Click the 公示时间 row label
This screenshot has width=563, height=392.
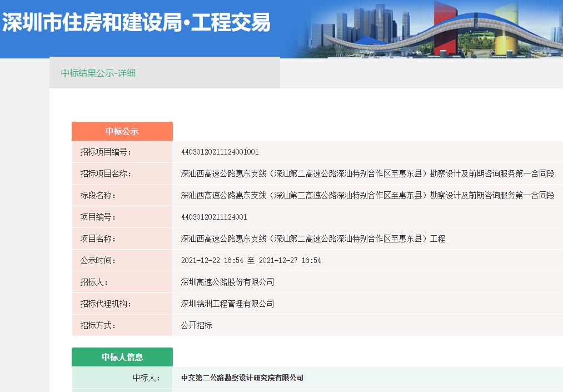(x=98, y=260)
